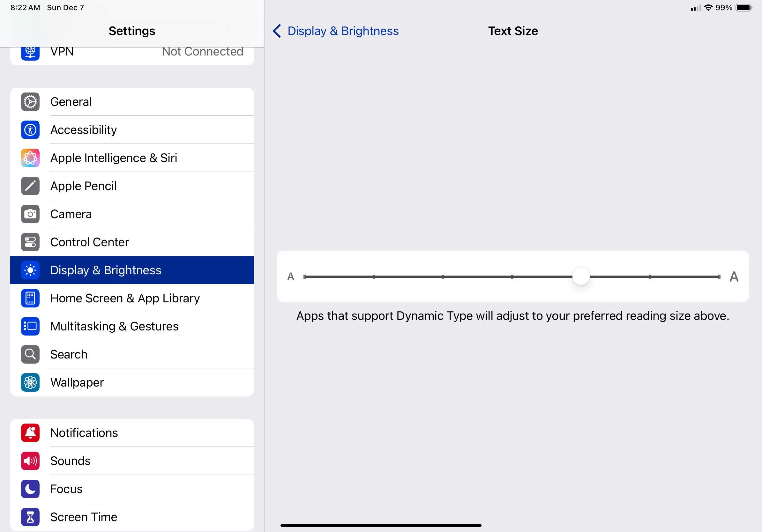Tap the Control Center toggles icon

[x=30, y=242]
